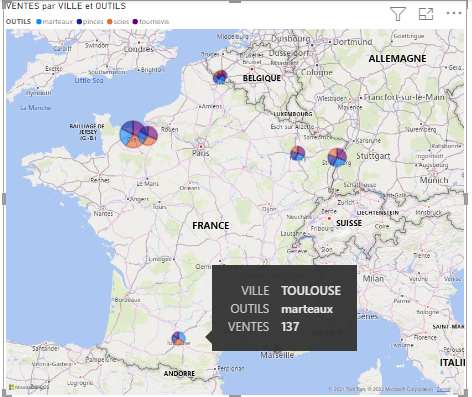Click the Bordeaux city label
The image size is (472, 397).
coord(127,300)
